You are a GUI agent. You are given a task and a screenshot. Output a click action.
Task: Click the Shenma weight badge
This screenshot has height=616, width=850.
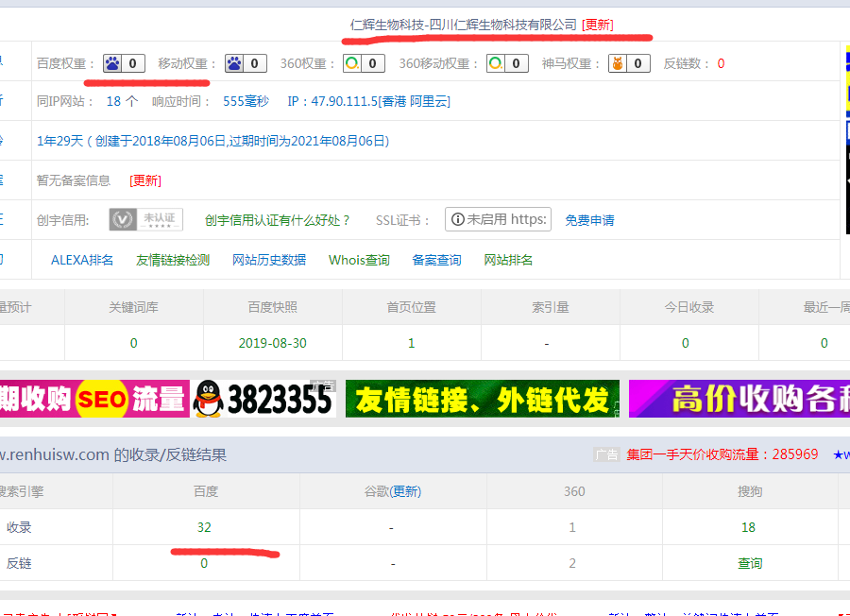[x=629, y=63]
